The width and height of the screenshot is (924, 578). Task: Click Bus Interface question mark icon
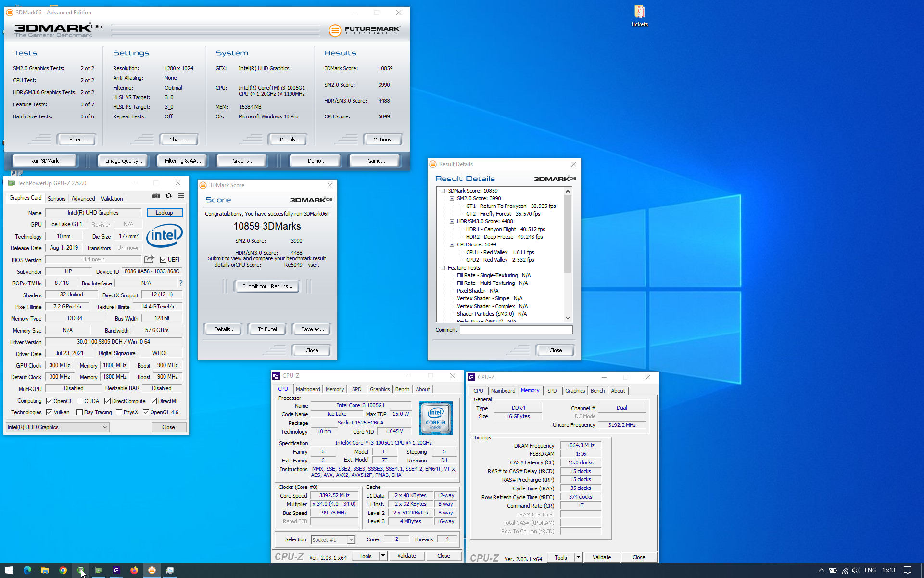point(181,283)
